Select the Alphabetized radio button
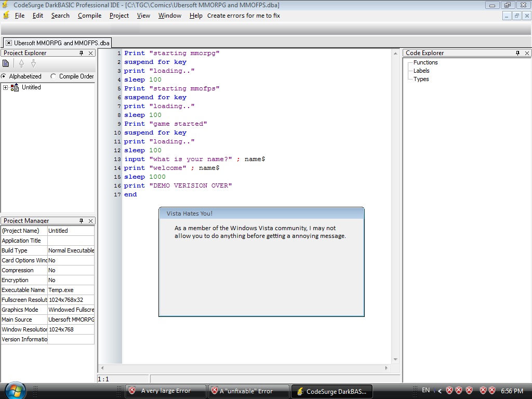The image size is (532, 399). [x=4, y=76]
